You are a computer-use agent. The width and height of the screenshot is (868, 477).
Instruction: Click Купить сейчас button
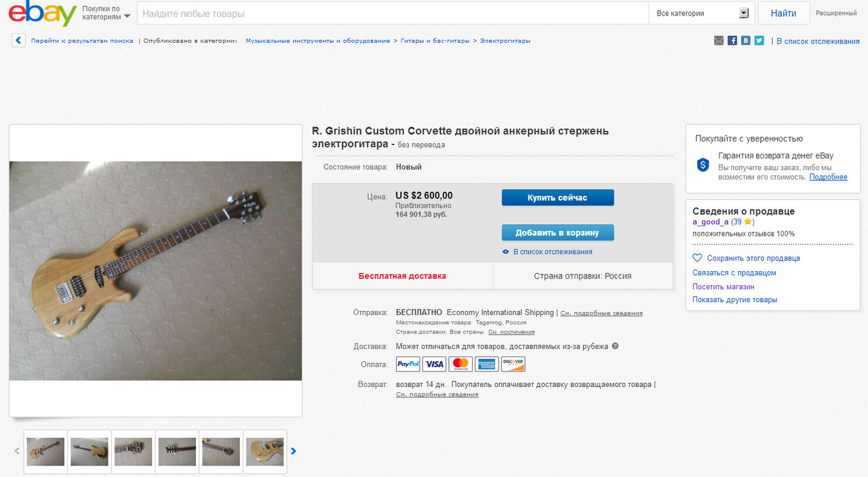coord(557,198)
